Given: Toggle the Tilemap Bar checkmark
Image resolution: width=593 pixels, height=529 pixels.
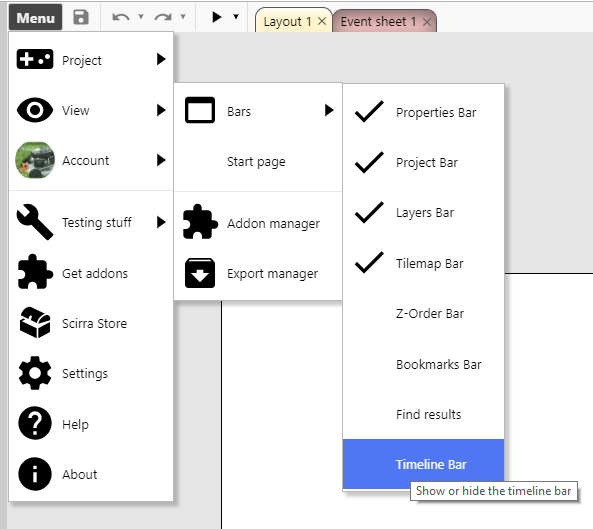Looking at the screenshot, I should [369, 263].
